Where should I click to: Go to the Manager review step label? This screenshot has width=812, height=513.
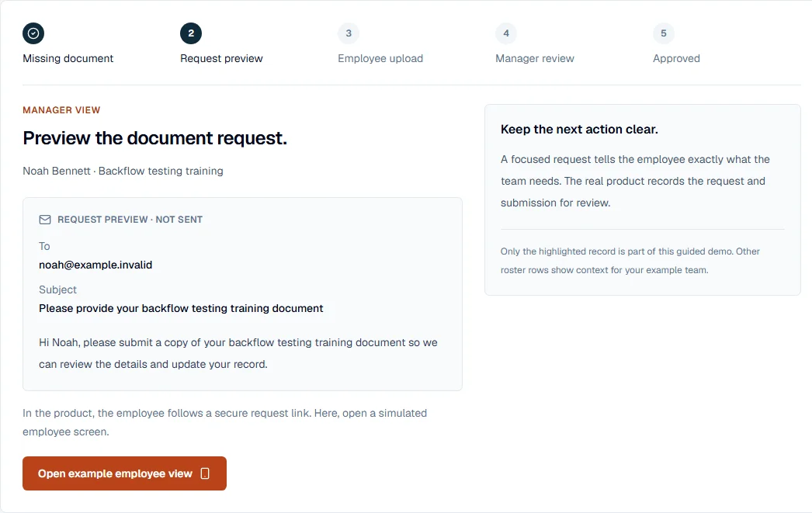pos(534,58)
